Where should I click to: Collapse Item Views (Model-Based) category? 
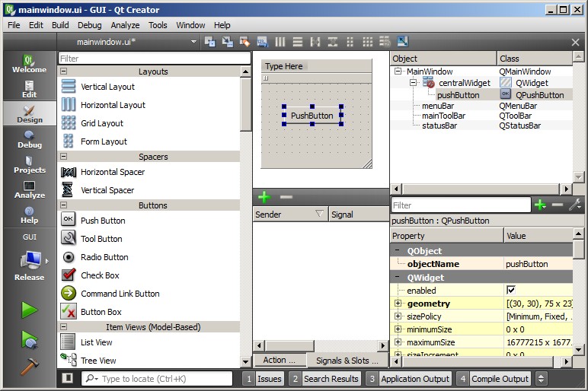(x=64, y=326)
